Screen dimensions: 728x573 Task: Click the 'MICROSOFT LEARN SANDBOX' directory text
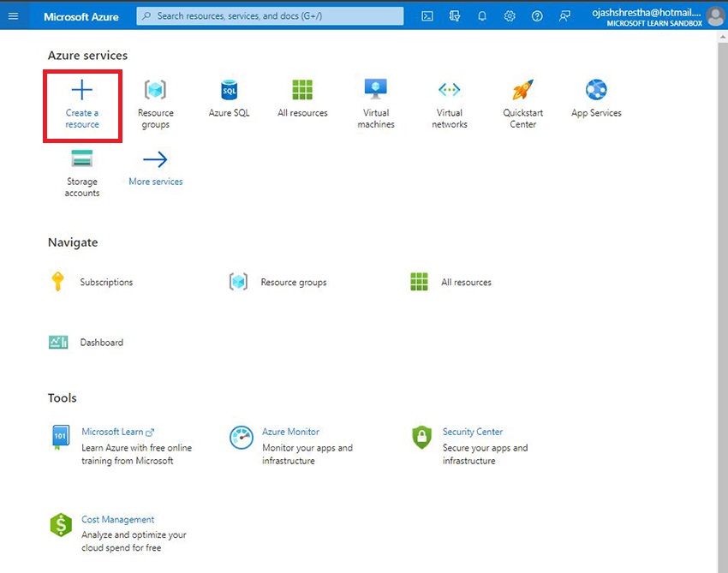point(654,23)
